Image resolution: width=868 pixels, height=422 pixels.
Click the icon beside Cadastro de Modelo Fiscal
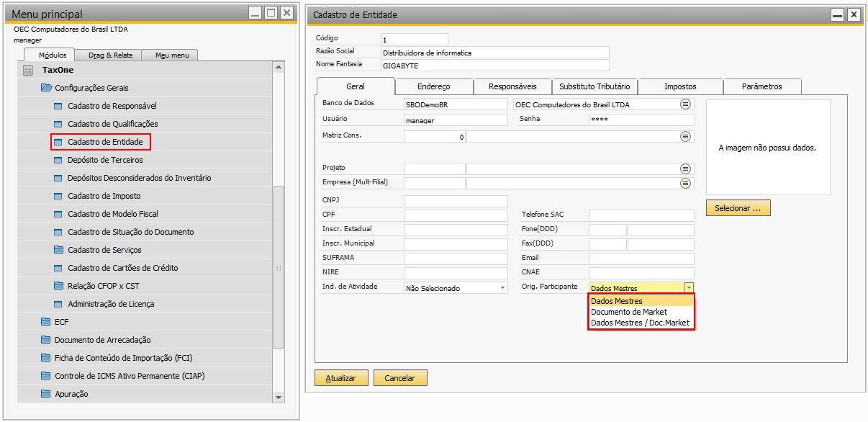(59, 214)
